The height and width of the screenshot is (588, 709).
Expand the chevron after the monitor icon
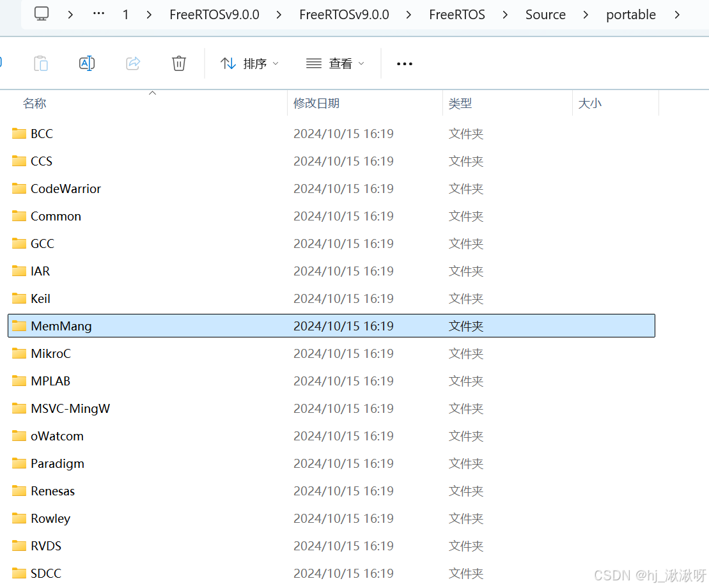(x=70, y=15)
